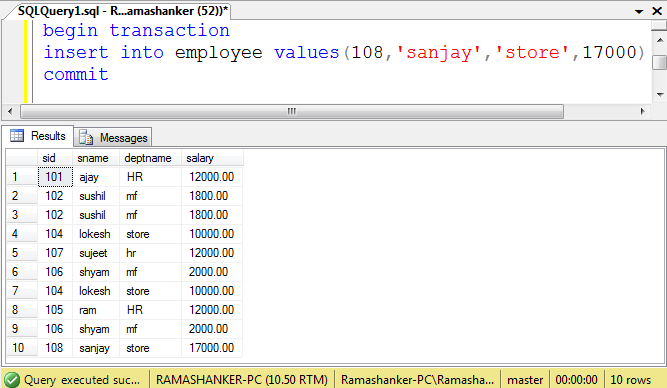Screen dimensions: 667x388
Task: Click the sid 105 cell
Action: (55, 310)
